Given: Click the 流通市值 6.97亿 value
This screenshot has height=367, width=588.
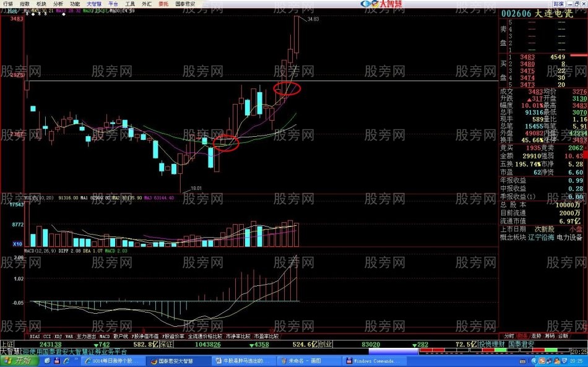Looking at the screenshot, I should 570,221.
